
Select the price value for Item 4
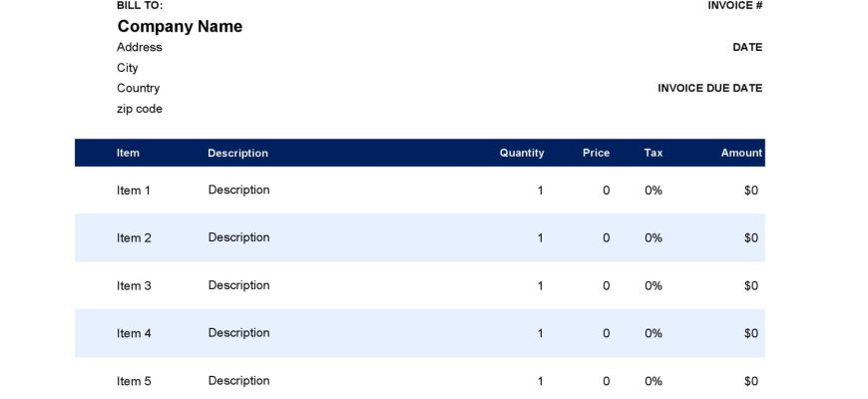pyautogui.click(x=607, y=334)
